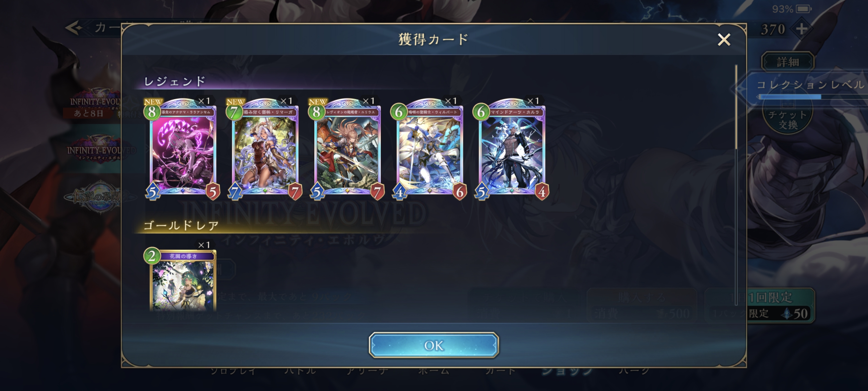Click the plus icon beside 370
This screenshot has height=391, width=868.
coord(802,29)
